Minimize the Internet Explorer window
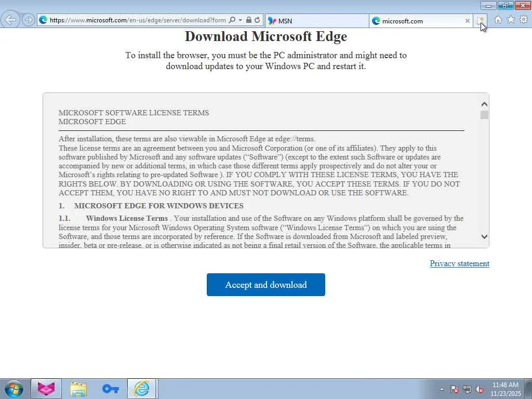 pos(488,5)
